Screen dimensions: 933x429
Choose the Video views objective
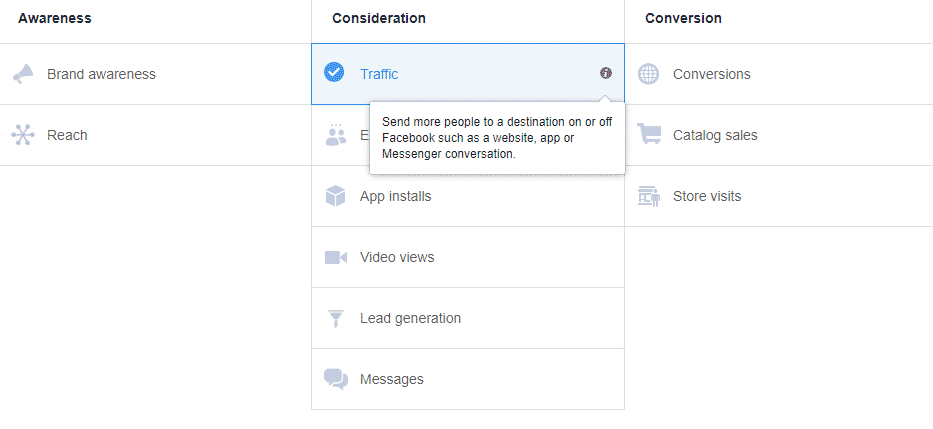[397, 257]
